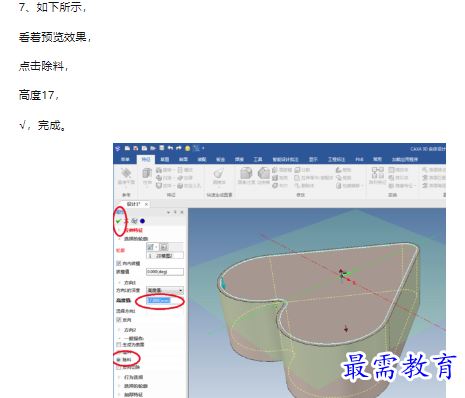Pin the property panel with the pushpin button
Screen dimensions: 465x398
click(x=175, y=212)
